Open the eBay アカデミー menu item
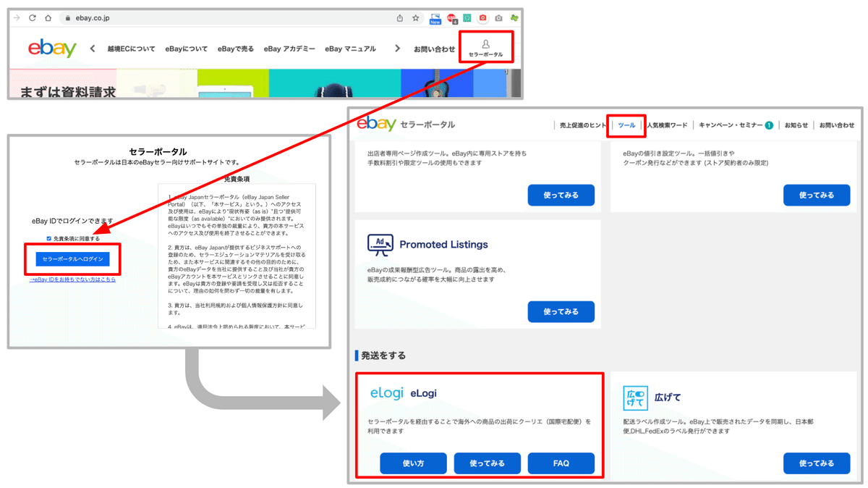The height and width of the screenshot is (488, 868). coord(289,49)
